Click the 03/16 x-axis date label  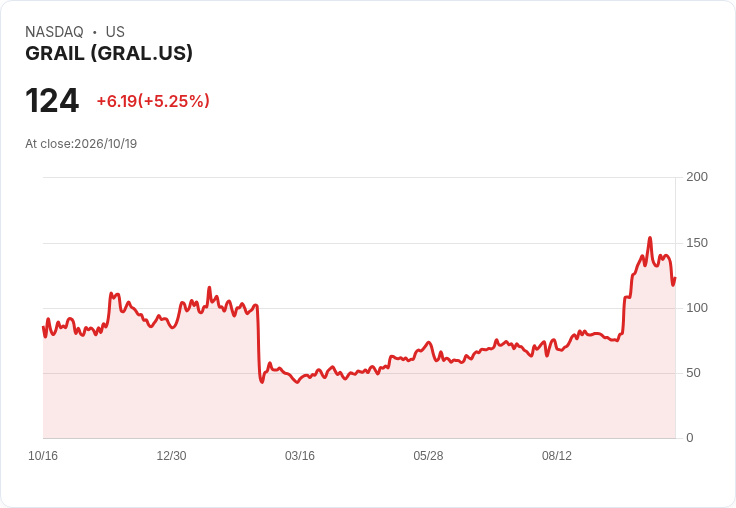[300, 456]
